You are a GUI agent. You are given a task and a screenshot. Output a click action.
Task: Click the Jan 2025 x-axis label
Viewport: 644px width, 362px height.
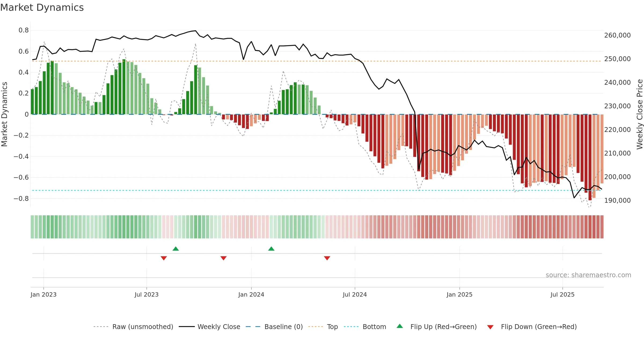click(x=459, y=294)
